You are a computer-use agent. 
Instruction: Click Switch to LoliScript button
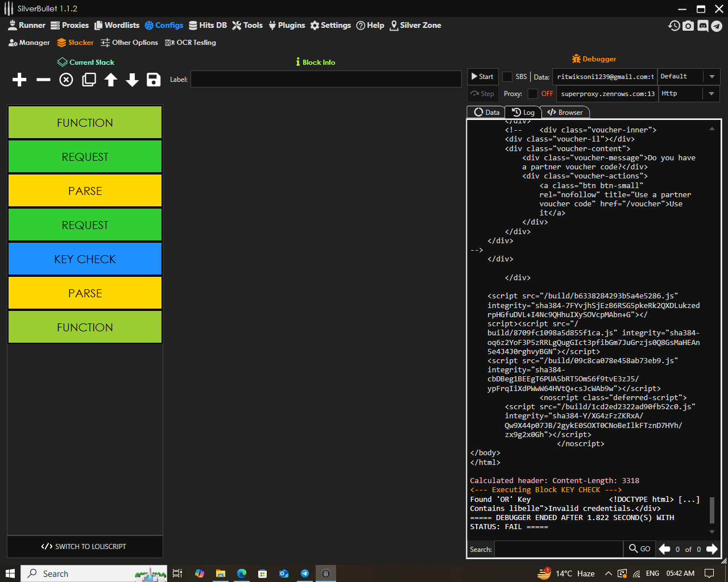coord(85,547)
